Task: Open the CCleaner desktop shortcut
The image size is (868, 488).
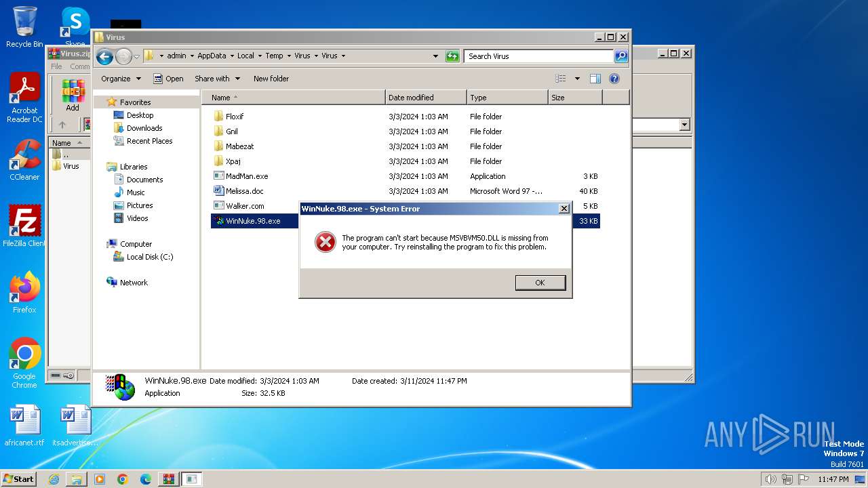Action: point(24,160)
